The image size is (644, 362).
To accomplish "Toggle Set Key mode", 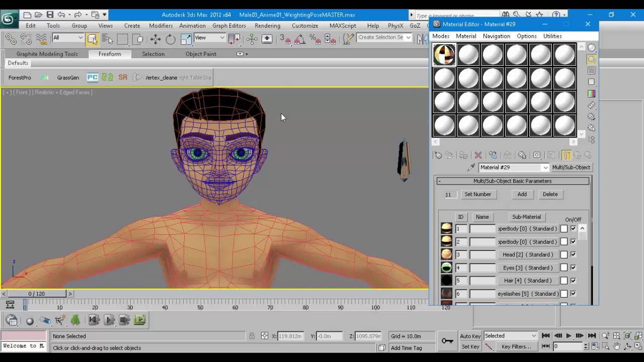I will 470,346.
